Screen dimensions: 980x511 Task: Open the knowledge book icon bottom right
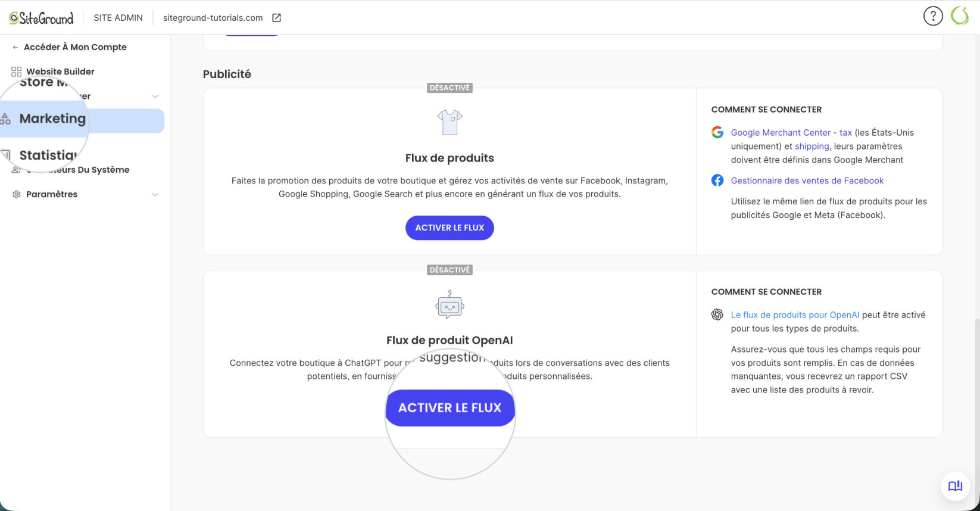[x=955, y=486]
